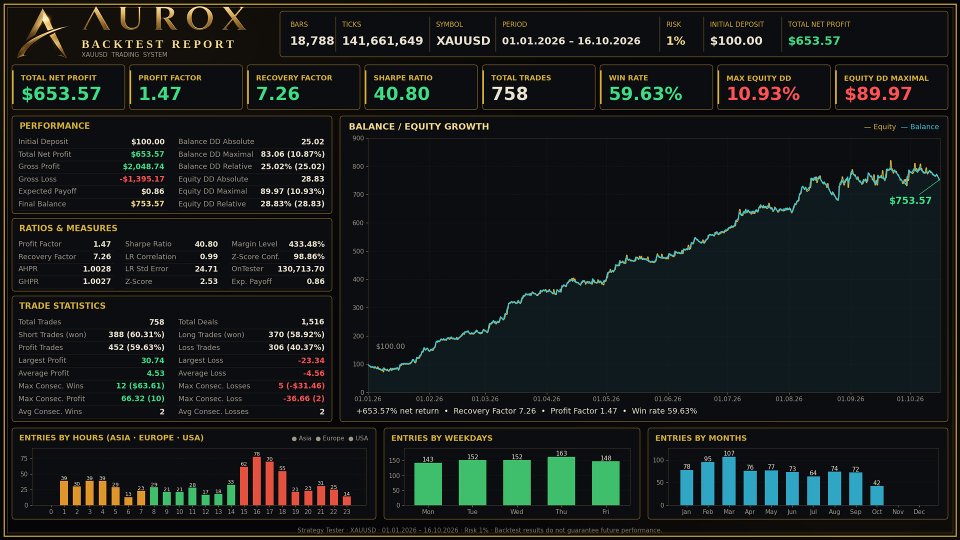Click the Short Trades (won) 388 (60.31%) value
960x540 pixels.
point(137,335)
